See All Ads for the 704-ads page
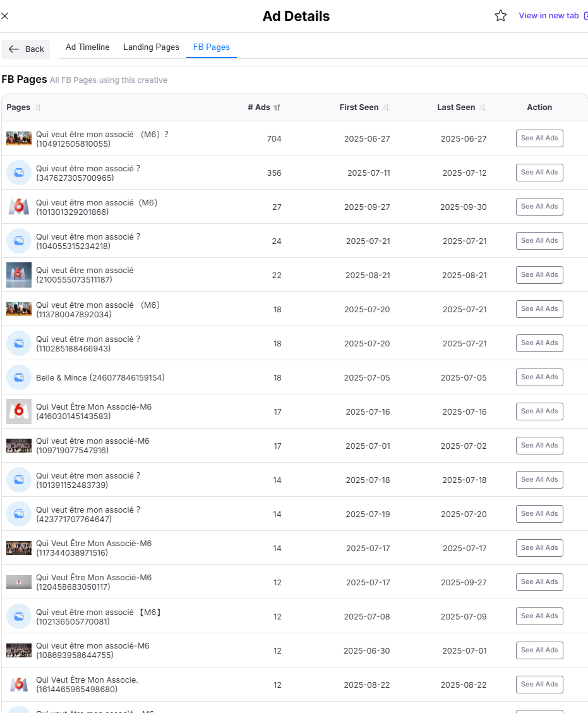This screenshot has width=588, height=713. (x=539, y=138)
